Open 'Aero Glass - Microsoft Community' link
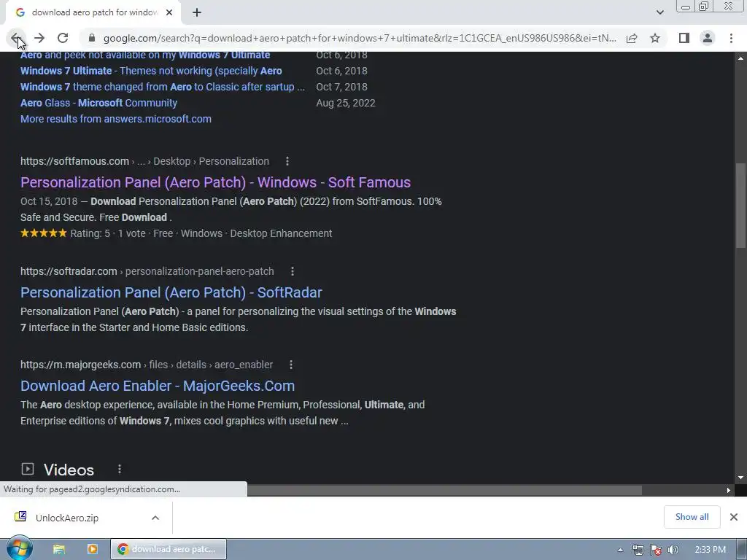Image resolution: width=747 pixels, height=560 pixels. (98, 103)
